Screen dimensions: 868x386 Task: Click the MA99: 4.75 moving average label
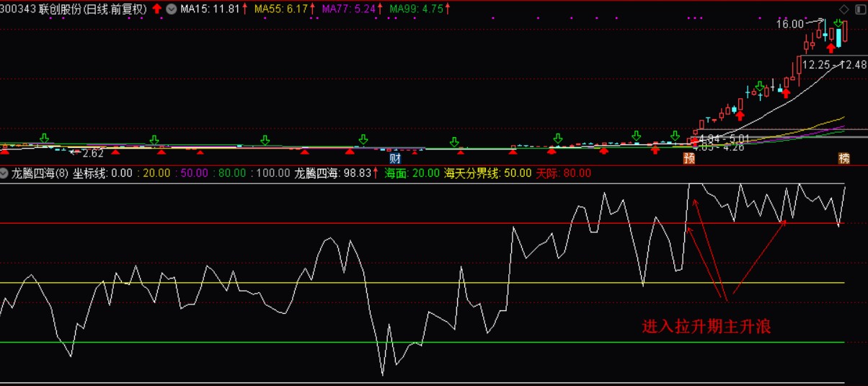pyautogui.click(x=416, y=9)
